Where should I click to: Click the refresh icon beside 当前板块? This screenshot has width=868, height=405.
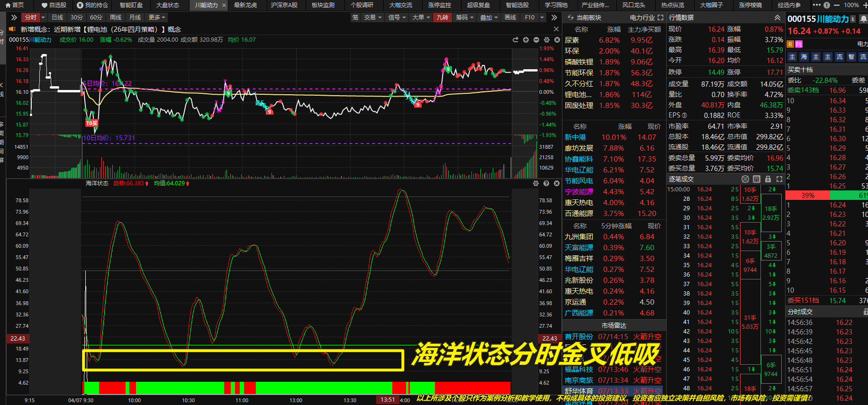click(570, 18)
